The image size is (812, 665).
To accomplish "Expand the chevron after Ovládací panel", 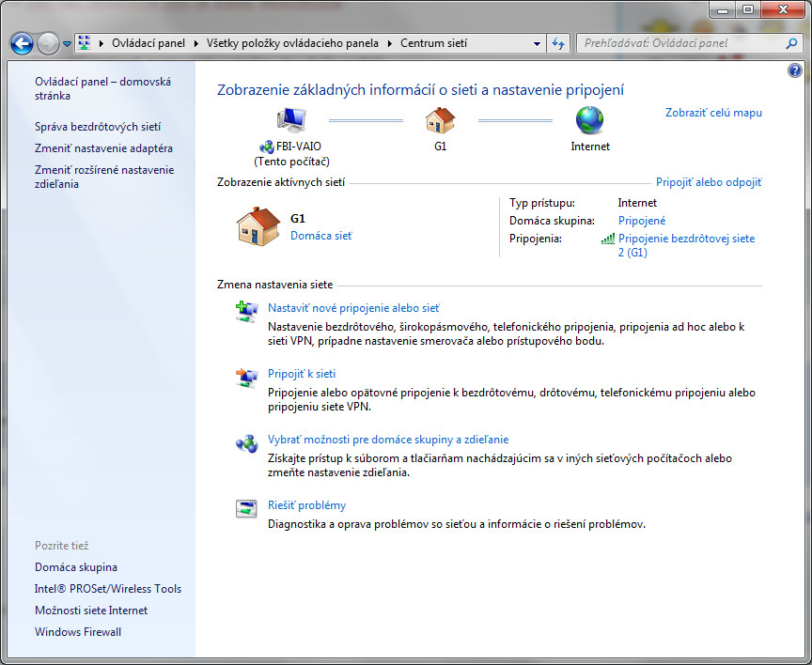I will pos(195,43).
